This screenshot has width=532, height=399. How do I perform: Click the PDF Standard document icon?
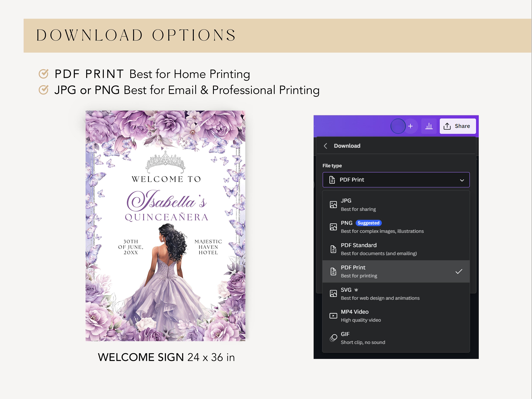[333, 249]
